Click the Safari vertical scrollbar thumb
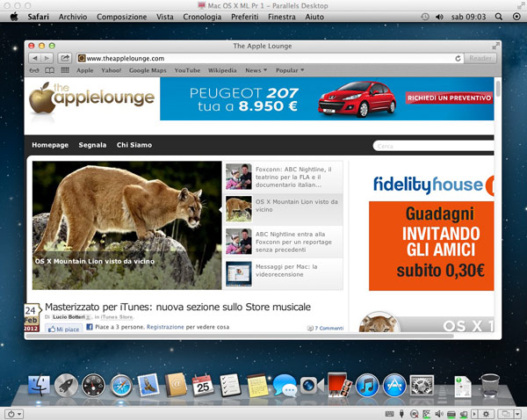 pyautogui.click(x=498, y=89)
